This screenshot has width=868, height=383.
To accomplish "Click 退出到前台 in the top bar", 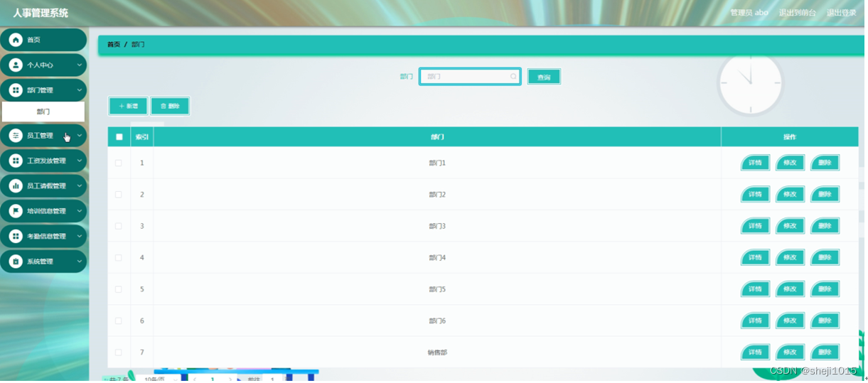I will 797,13.
